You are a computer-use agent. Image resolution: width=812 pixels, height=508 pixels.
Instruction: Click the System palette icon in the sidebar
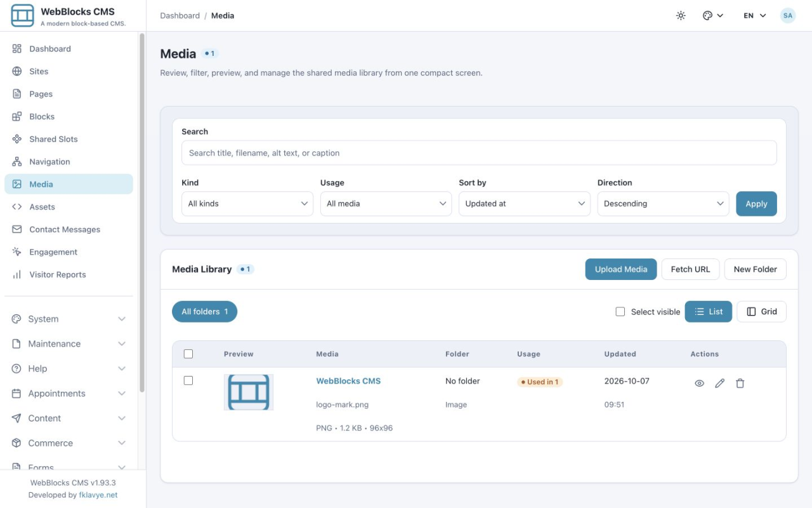pos(16,319)
